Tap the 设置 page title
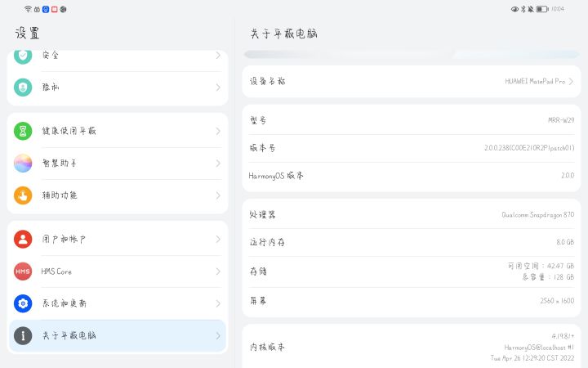This screenshot has width=588, height=368. [x=28, y=33]
